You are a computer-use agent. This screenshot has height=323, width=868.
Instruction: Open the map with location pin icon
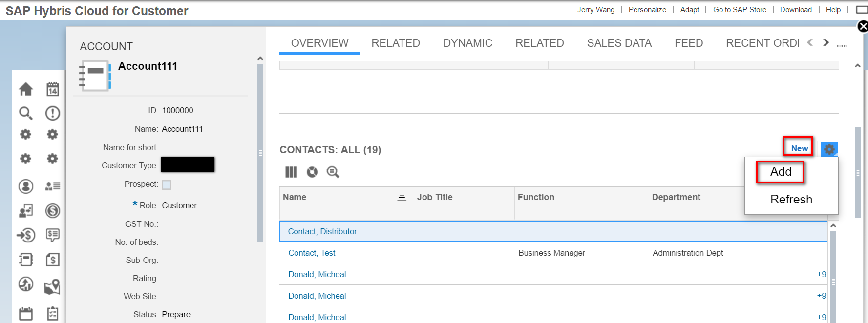point(53,286)
